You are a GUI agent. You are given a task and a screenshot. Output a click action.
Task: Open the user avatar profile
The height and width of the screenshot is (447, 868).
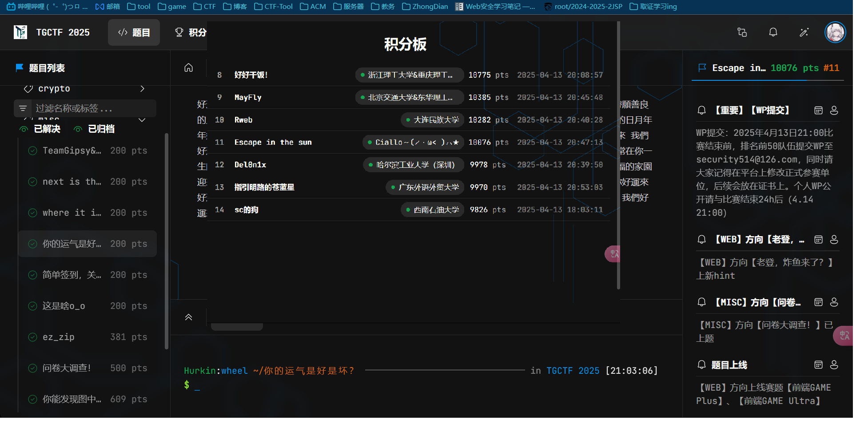[835, 32]
